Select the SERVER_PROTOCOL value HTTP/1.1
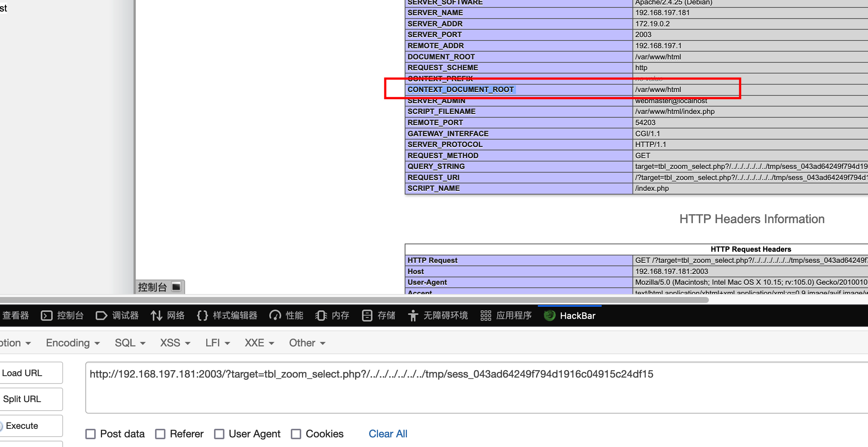Viewport: 868px width, 447px height. (651, 144)
